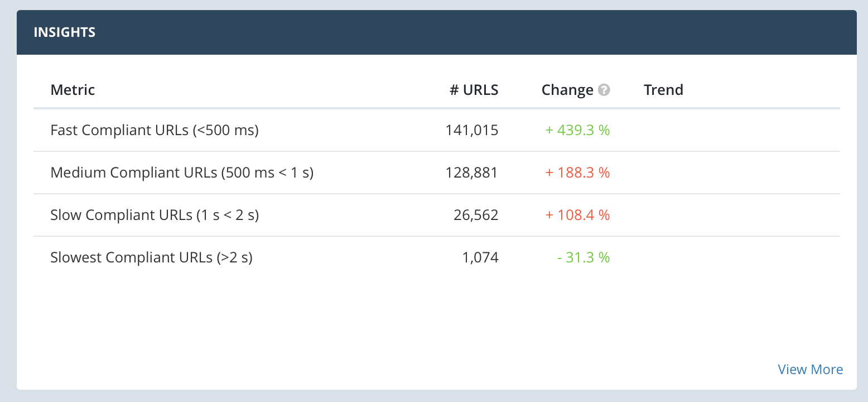Select the Slow Compliant URLs row
This screenshot has width=868, height=402.
click(x=155, y=215)
